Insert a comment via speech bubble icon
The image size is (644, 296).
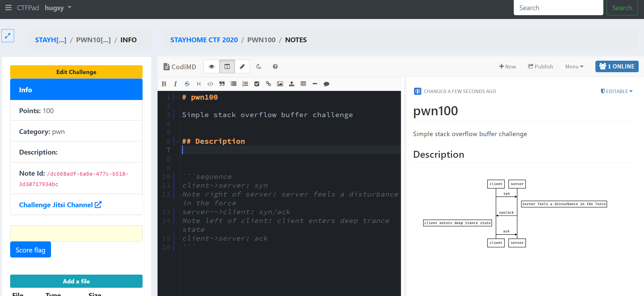[x=326, y=84]
